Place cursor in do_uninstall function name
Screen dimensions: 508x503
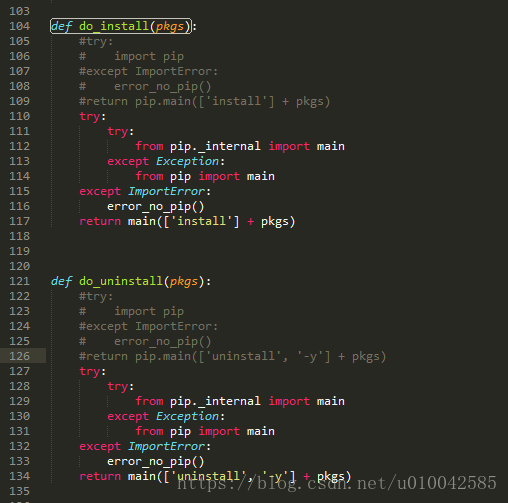click(121, 281)
